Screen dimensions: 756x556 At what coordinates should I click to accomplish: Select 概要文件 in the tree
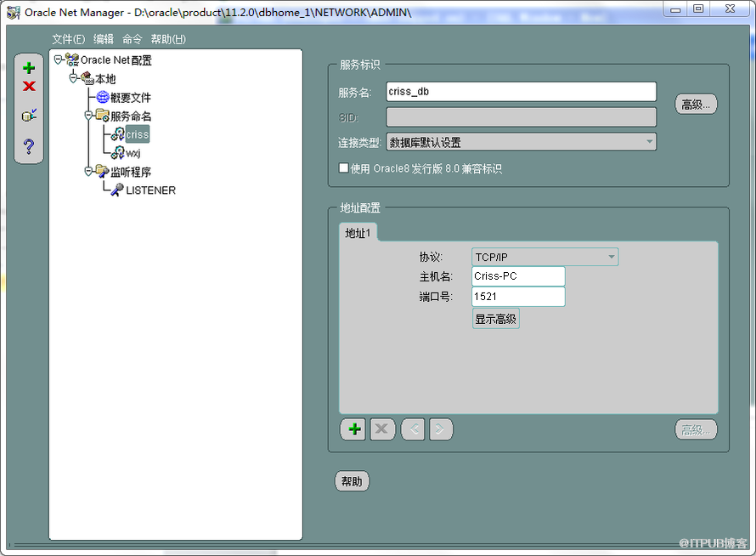pos(131,98)
